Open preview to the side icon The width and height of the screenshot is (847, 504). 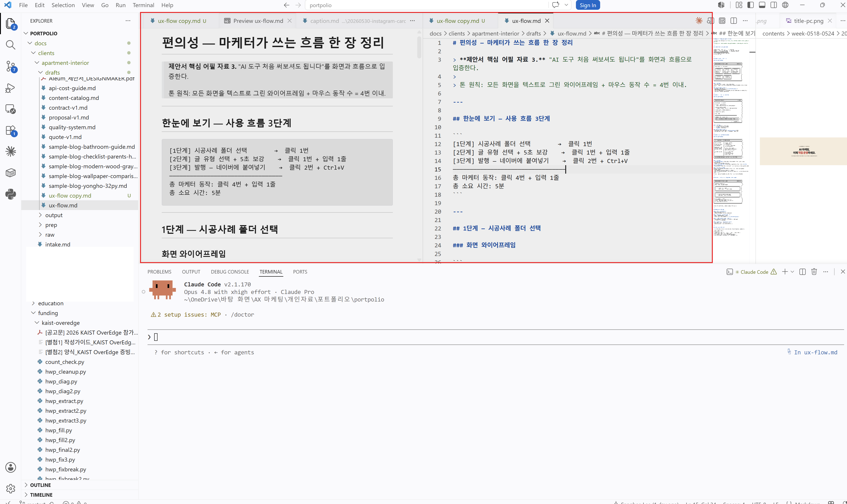coord(710,21)
